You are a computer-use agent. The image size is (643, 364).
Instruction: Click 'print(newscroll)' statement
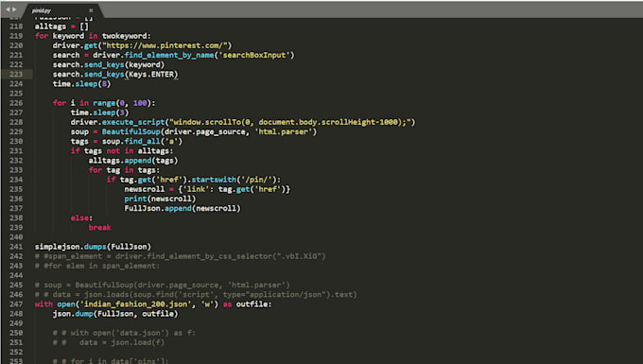coord(160,199)
